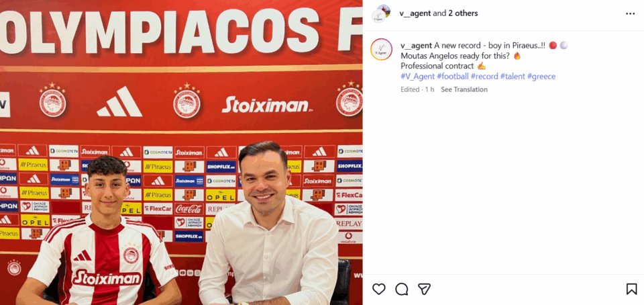Share the post via paper plane icon
This screenshot has width=644, height=305.
(x=424, y=289)
